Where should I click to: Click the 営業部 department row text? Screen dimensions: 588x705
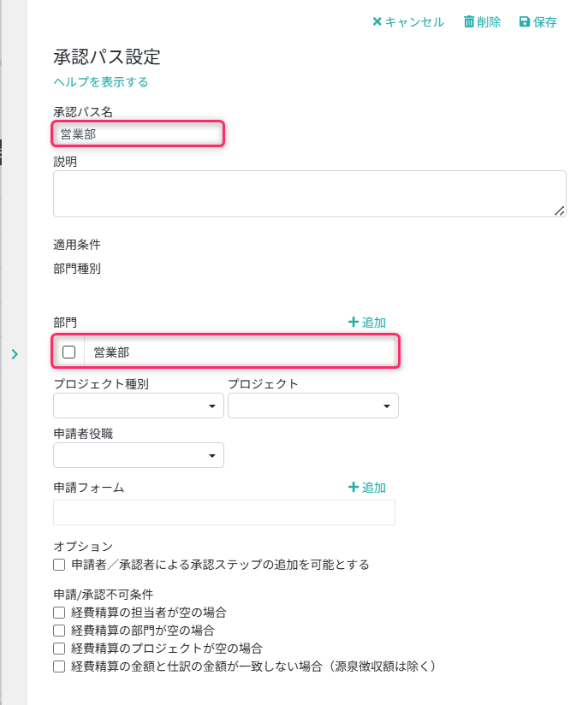click(x=111, y=352)
